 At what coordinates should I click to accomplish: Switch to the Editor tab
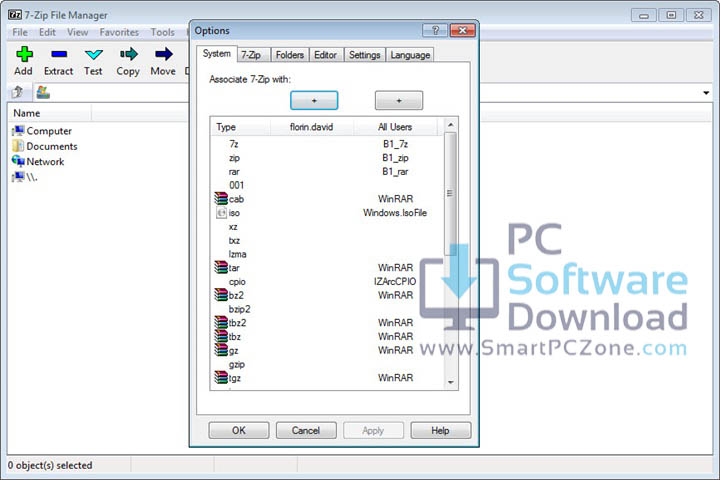(x=326, y=55)
